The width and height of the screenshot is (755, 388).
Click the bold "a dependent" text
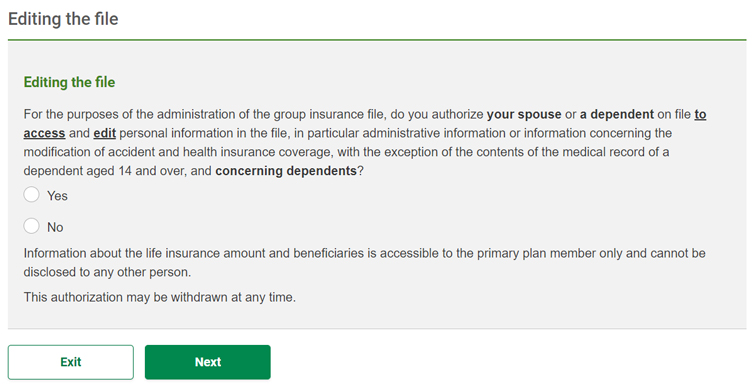coord(617,115)
